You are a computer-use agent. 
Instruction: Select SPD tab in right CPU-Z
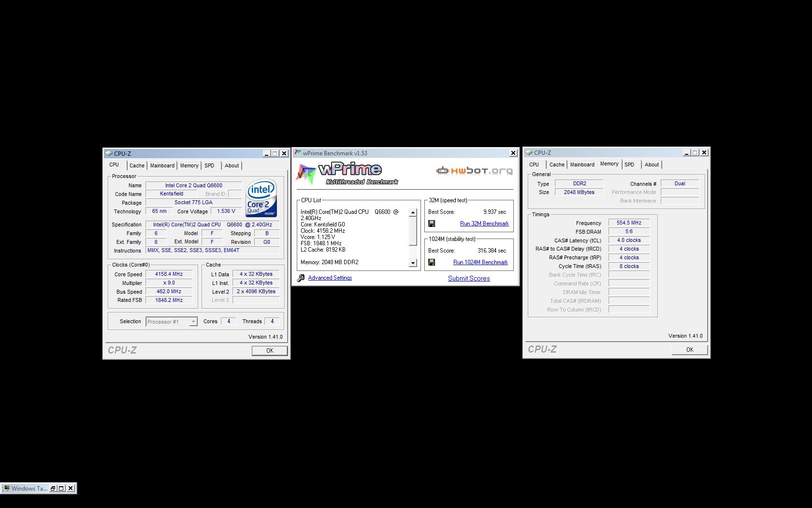pyautogui.click(x=629, y=164)
